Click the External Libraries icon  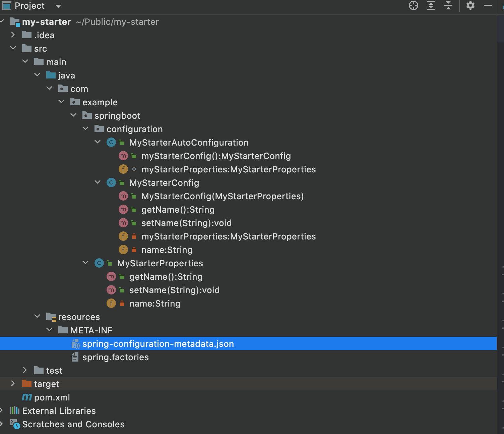15,411
